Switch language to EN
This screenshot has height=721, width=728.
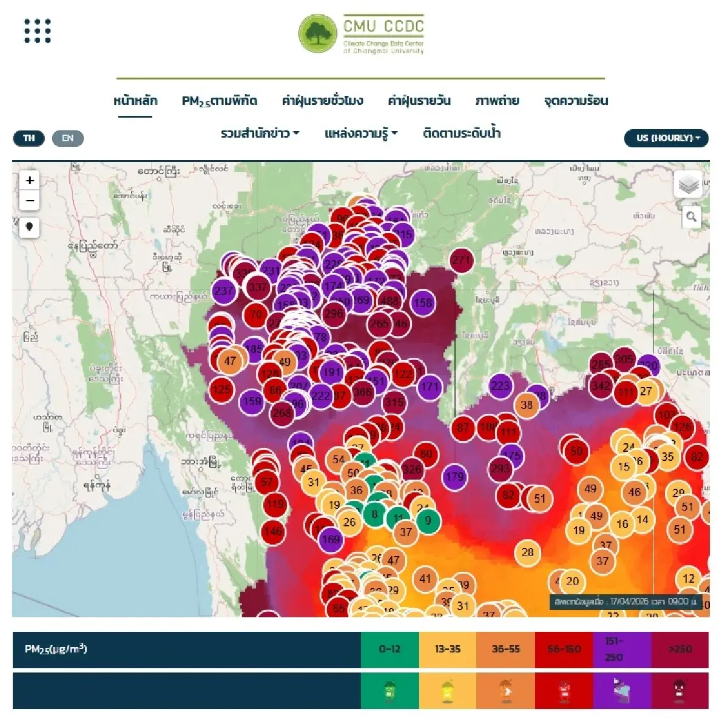pyautogui.click(x=67, y=138)
